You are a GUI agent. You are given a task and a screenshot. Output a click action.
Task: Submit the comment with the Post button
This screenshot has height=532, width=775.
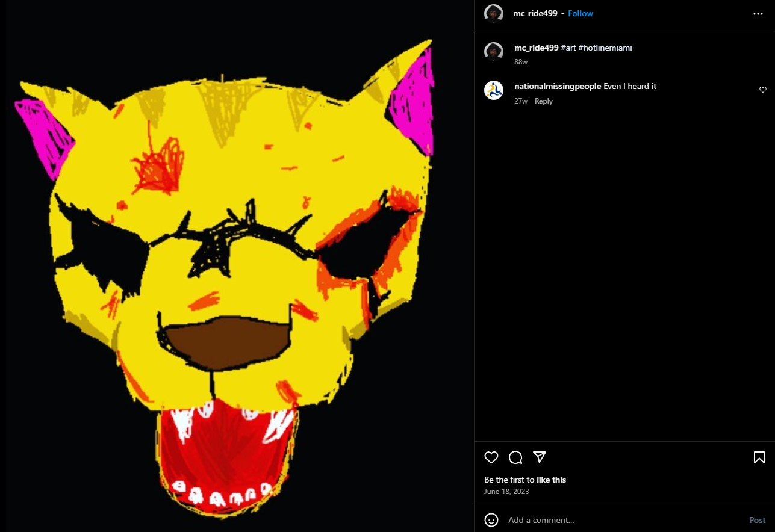click(x=758, y=520)
